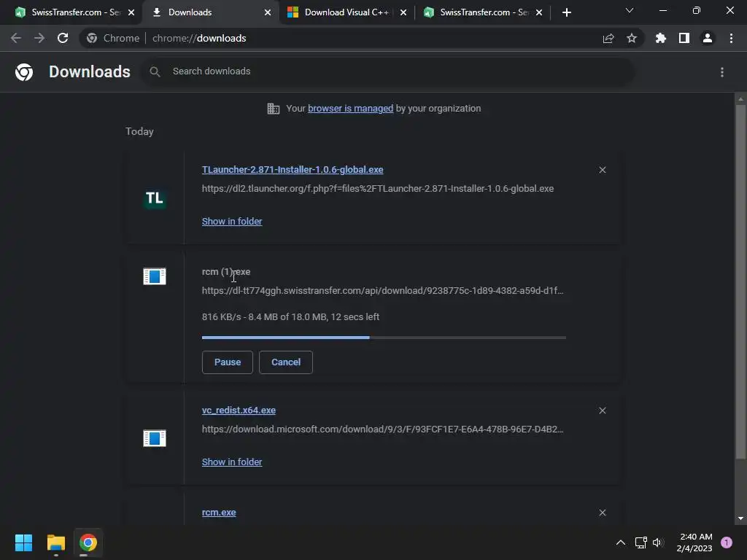Click the scrollbar up arrow
747x560 pixels.
[740, 99]
